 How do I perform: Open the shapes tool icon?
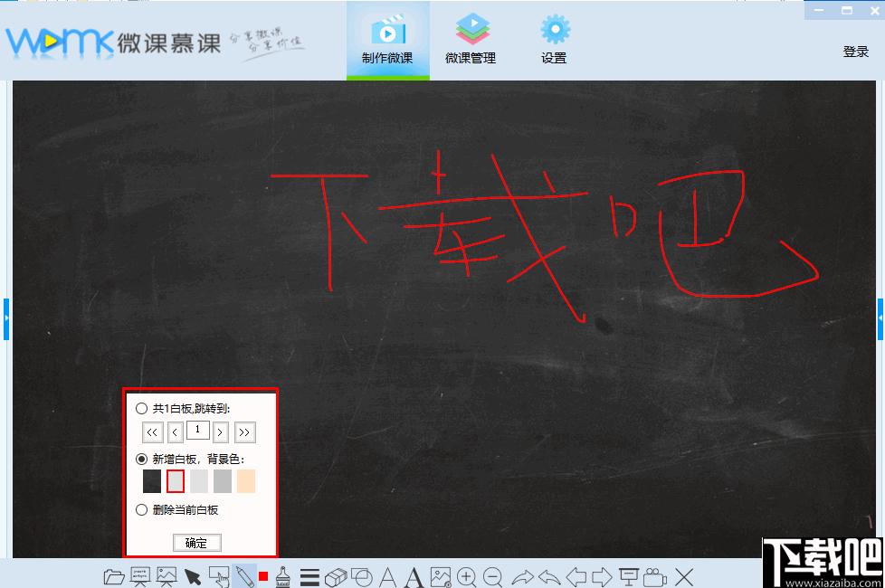tap(362, 577)
